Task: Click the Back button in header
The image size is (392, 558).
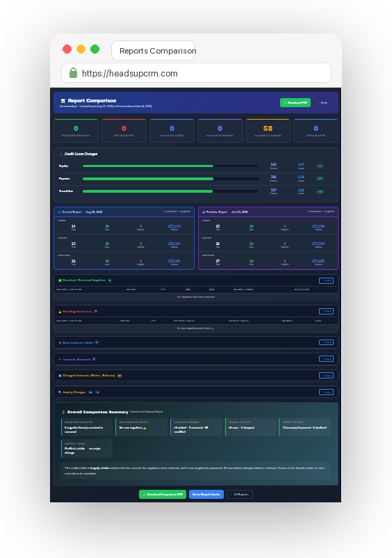Action: 322,102
